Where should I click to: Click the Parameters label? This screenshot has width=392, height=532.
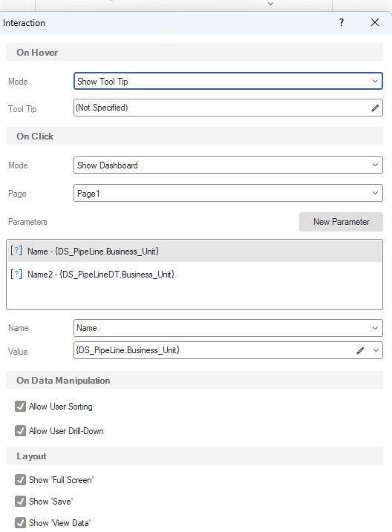(27, 222)
